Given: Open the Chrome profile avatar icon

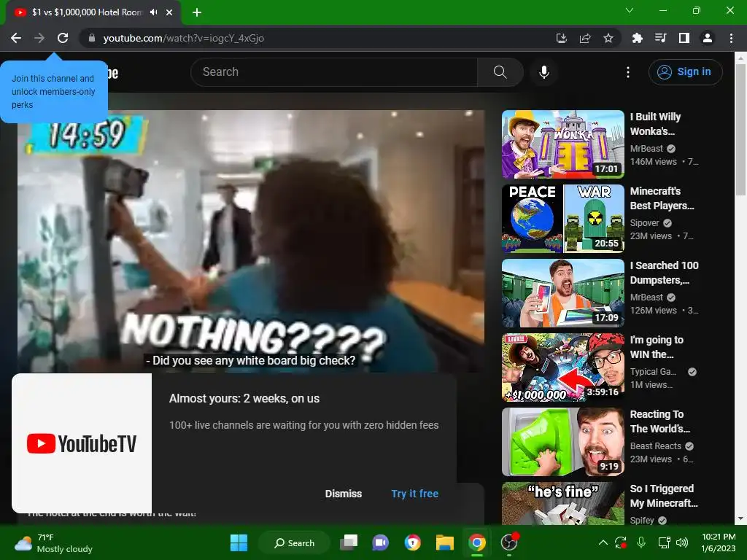Looking at the screenshot, I should point(708,38).
